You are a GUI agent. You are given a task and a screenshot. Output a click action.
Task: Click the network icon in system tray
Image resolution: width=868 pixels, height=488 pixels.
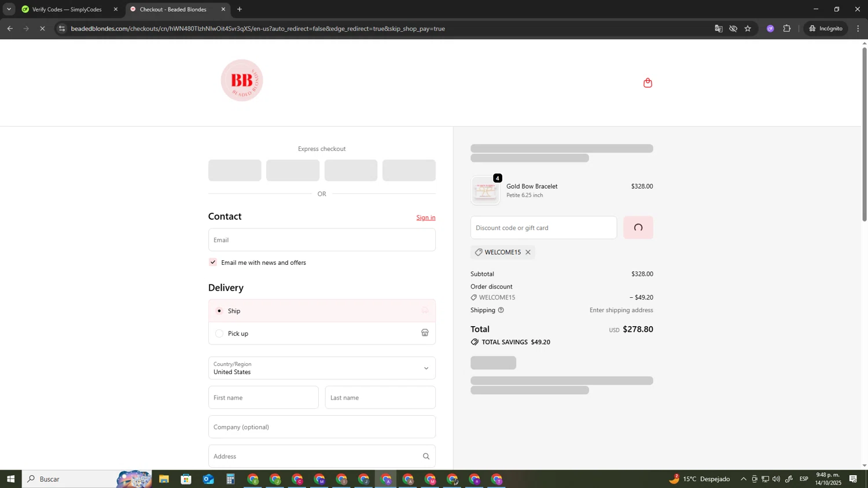pos(765,479)
